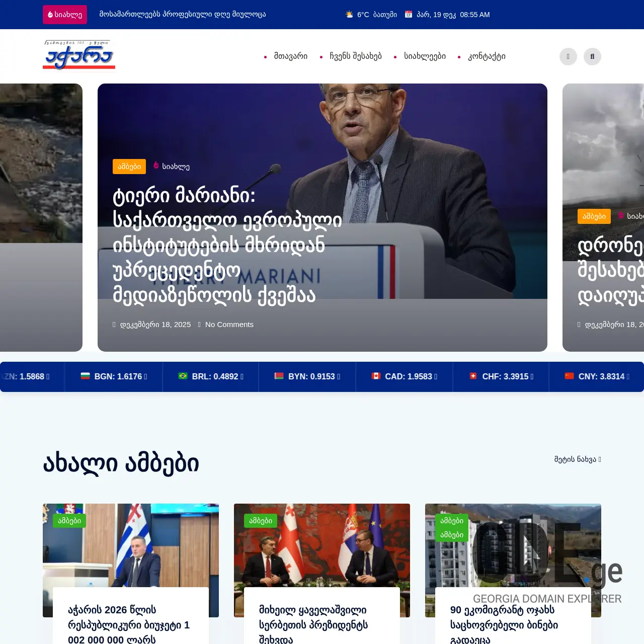Expand the მეტის ნახვა arrow
644x644 pixels.
coord(599,459)
